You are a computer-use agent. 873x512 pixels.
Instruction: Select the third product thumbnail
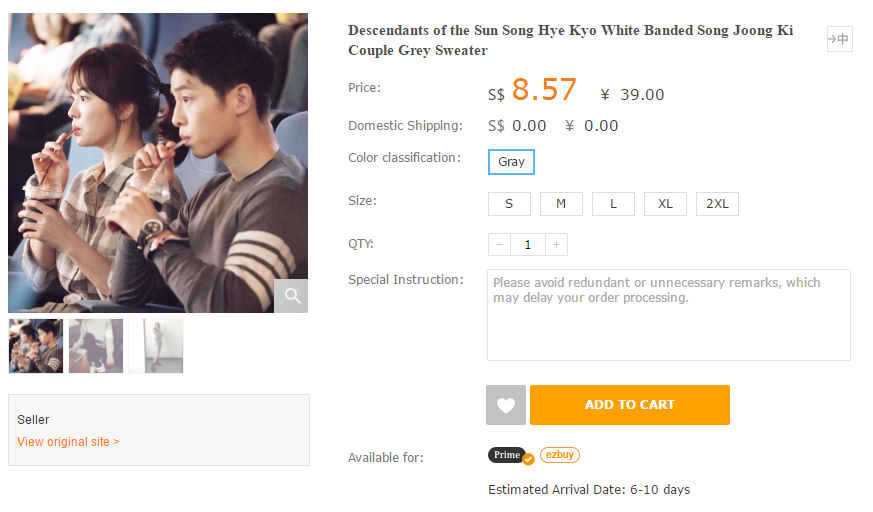click(156, 346)
